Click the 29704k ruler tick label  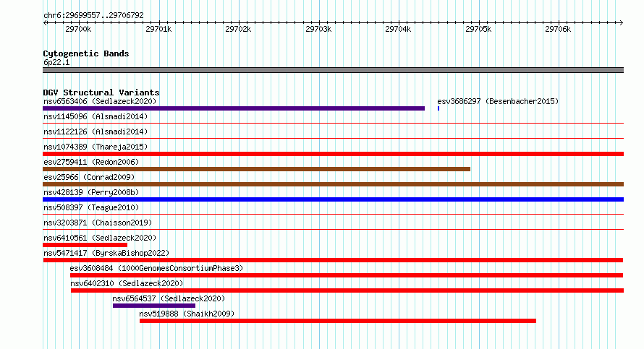point(398,29)
